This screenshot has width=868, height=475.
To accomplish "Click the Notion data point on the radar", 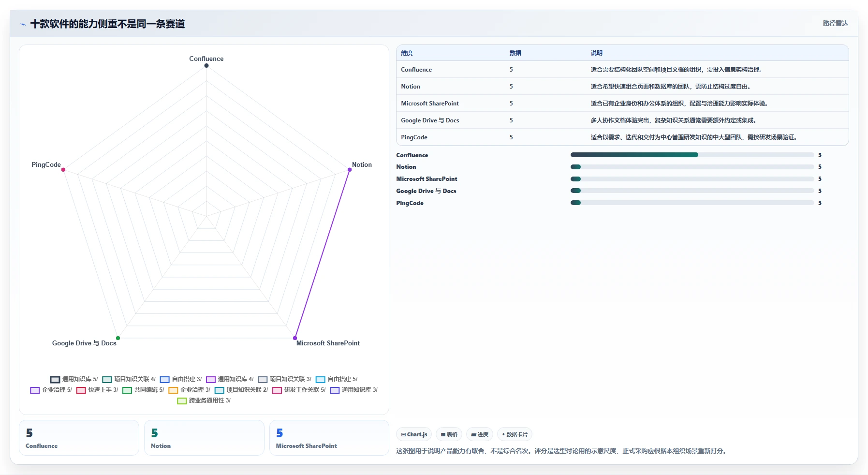I will pyautogui.click(x=350, y=170).
